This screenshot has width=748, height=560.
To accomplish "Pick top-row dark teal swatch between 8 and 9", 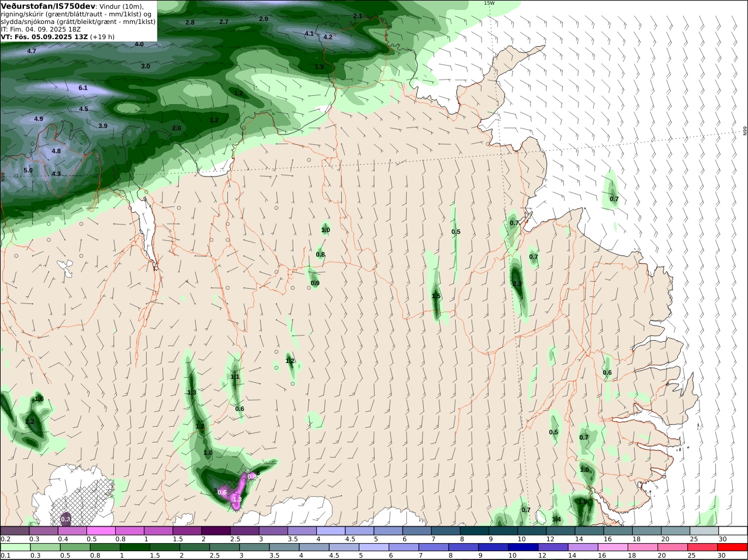I will click(x=473, y=531).
